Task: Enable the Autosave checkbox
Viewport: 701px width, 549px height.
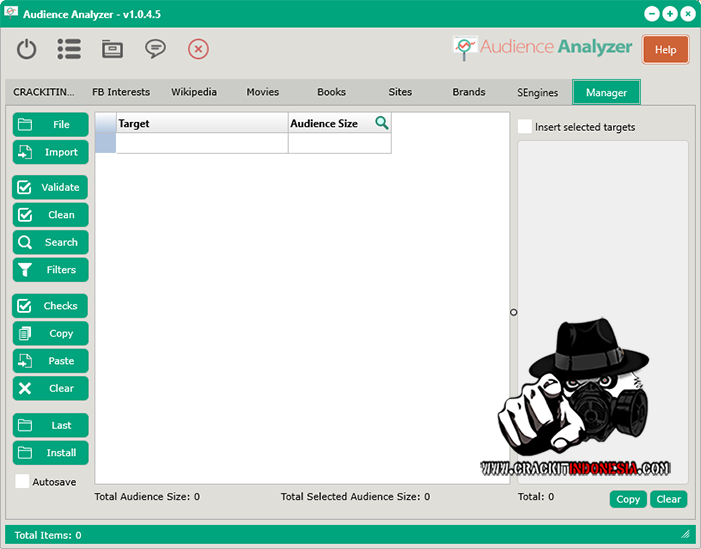Action: pyautogui.click(x=23, y=481)
